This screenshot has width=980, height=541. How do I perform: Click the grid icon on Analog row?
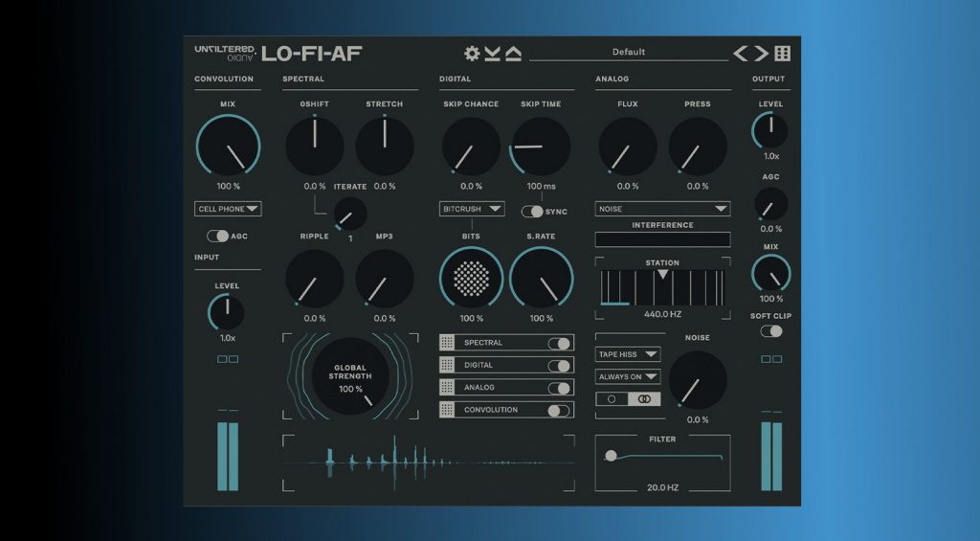click(x=447, y=387)
